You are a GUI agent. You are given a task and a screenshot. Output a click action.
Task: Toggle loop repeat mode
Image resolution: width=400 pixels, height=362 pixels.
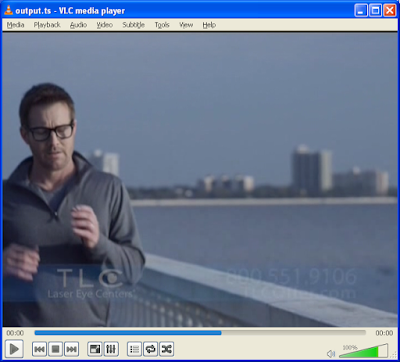tap(150, 349)
